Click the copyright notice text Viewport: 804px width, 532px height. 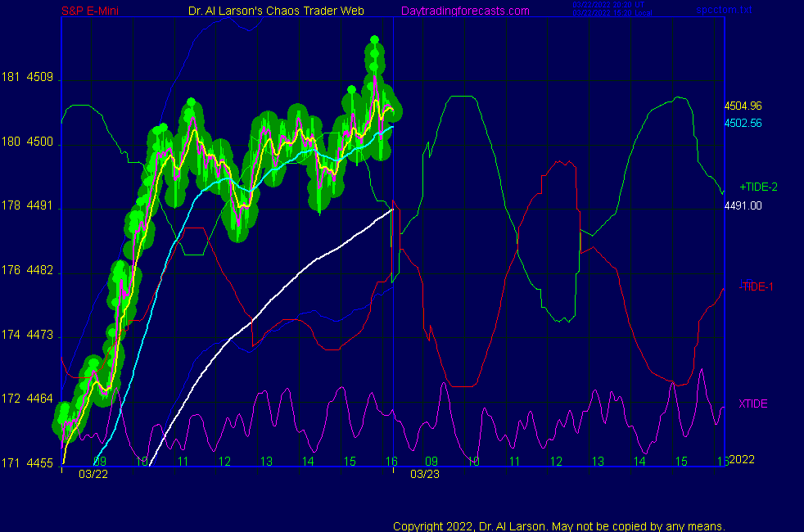point(559,525)
